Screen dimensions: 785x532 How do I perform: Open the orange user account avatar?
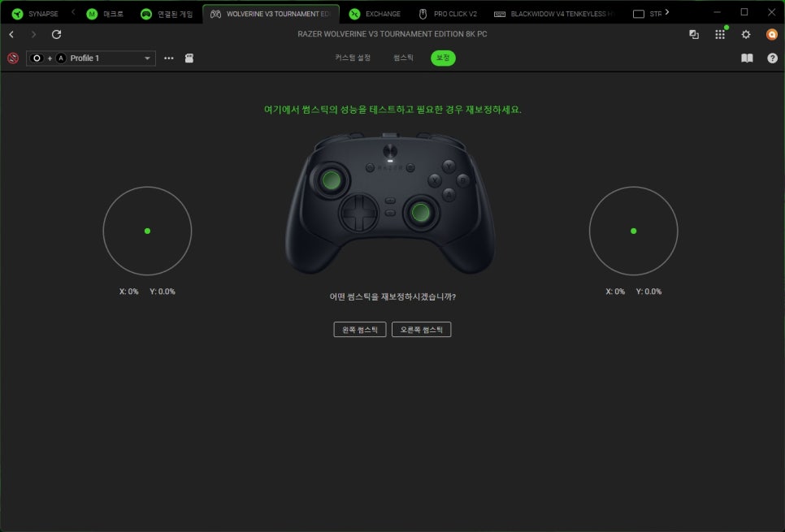pyautogui.click(x=772, y=34)
